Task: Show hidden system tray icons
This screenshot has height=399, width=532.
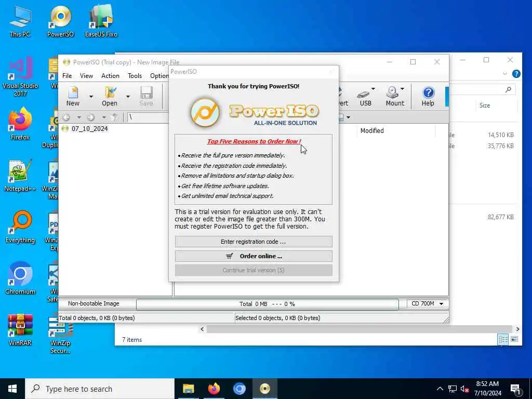Action: coord(440,389)
